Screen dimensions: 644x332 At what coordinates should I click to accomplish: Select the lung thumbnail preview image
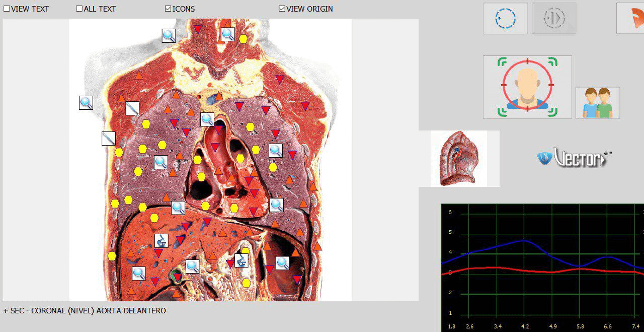pyautogui.click(x=459, y=158)
